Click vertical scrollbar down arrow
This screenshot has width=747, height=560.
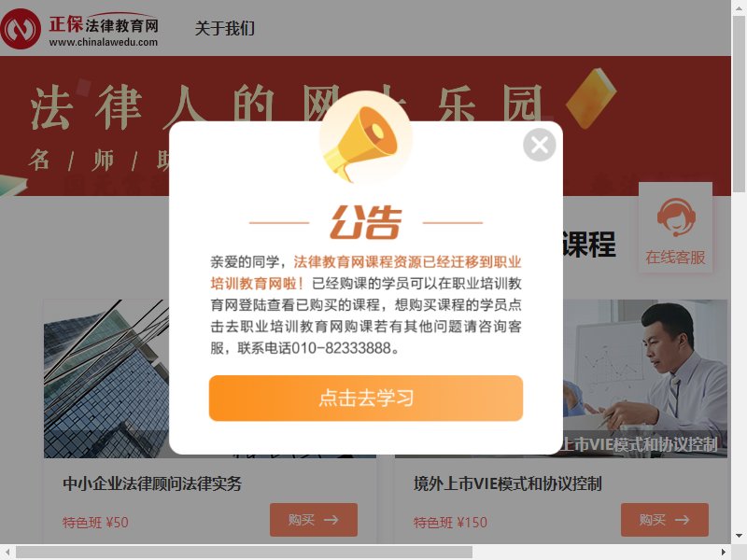click(x=739, y=536)
